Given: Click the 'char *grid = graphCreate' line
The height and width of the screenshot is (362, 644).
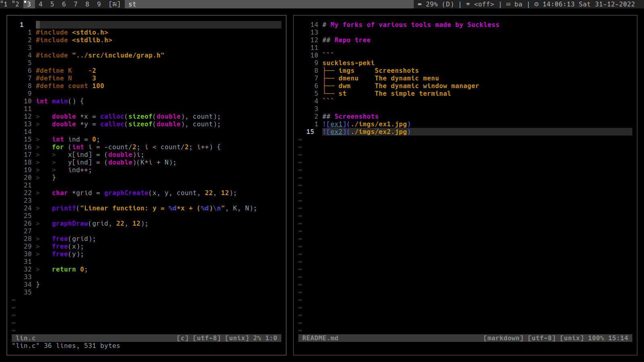Looking at the screenshot, I should coord(144,193).
